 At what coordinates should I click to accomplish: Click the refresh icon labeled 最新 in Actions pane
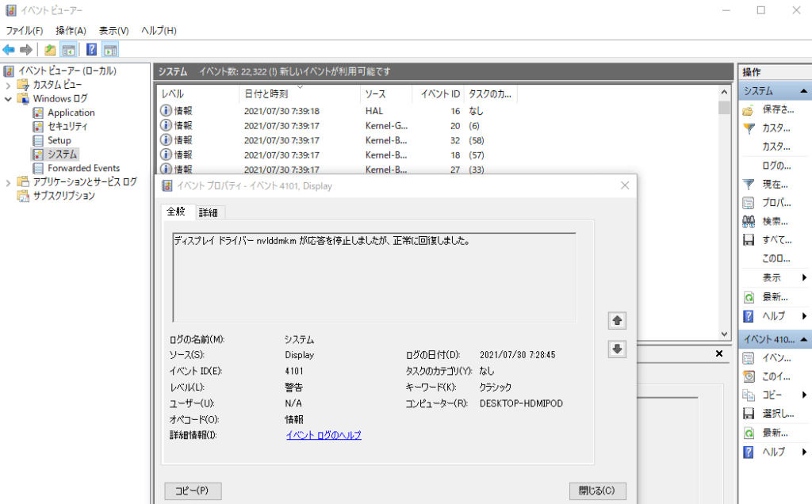point(748,296)
